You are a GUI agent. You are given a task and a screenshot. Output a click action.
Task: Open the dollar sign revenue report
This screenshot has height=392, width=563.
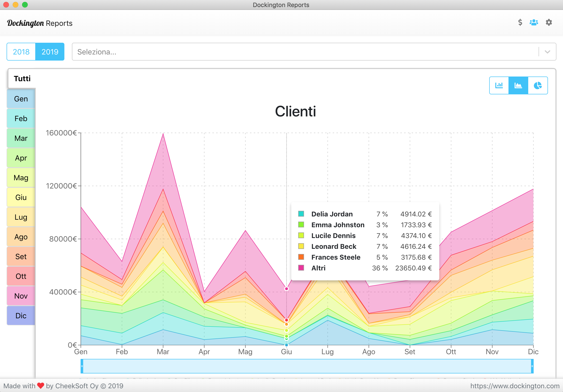520,23
